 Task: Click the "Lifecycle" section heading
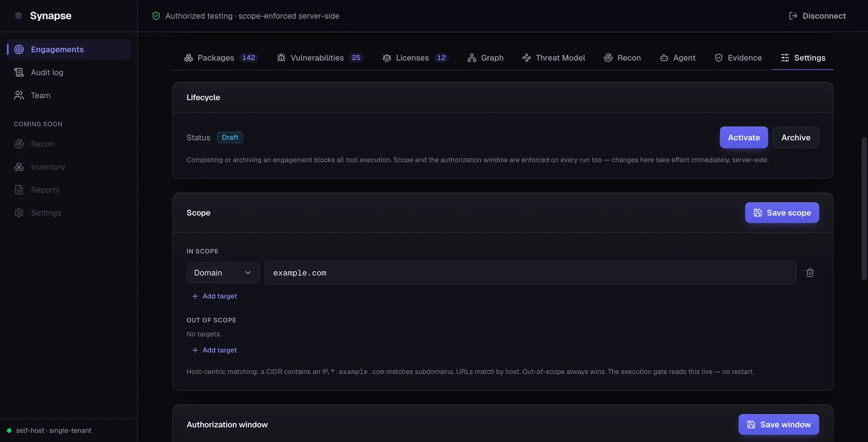[x=203, y=98]
